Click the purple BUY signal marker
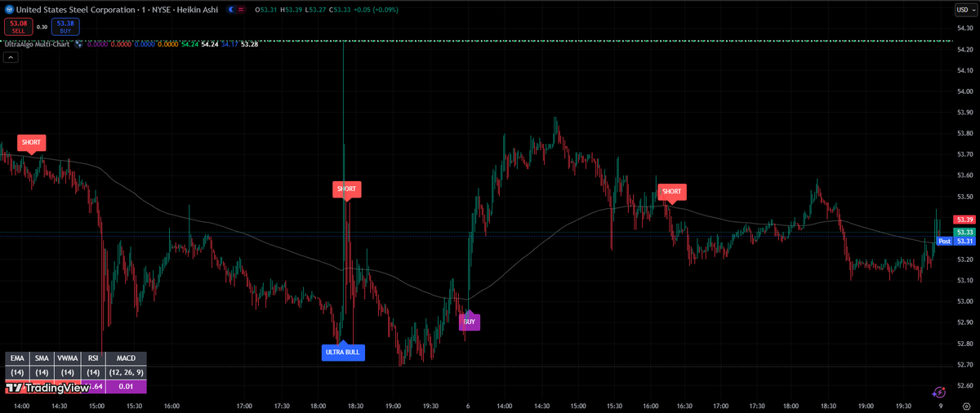The height and width of the screenshot is (413, 980). coord(469,322)
